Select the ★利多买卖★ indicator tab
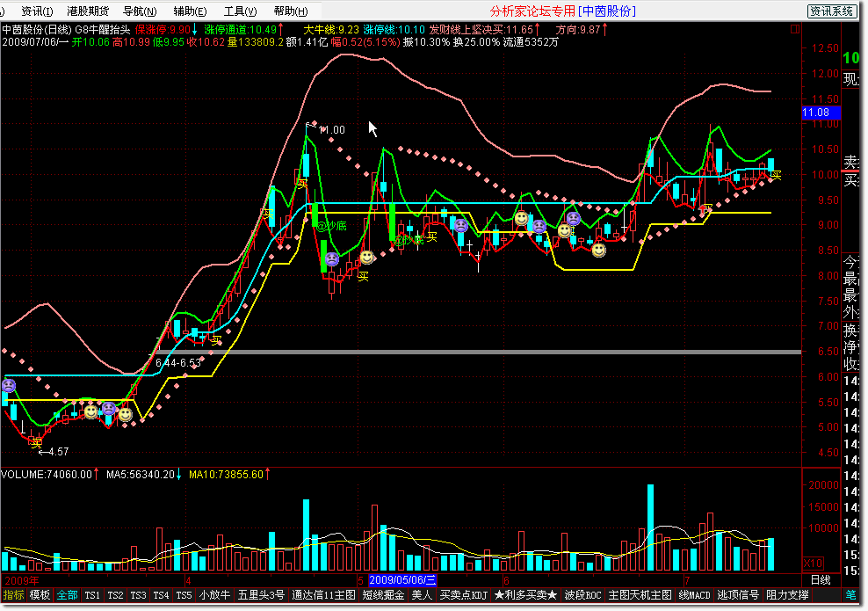This screenshot has width=868, height=611. point(526,595)
